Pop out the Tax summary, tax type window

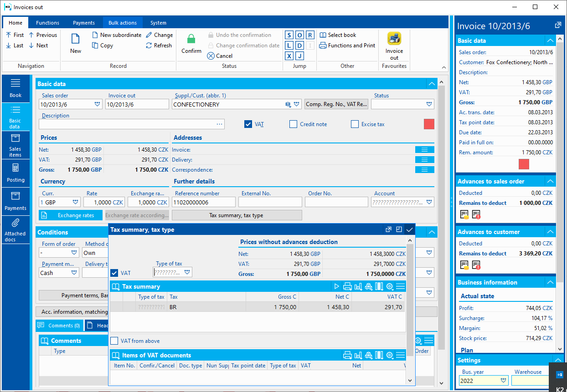click(389, 229)
